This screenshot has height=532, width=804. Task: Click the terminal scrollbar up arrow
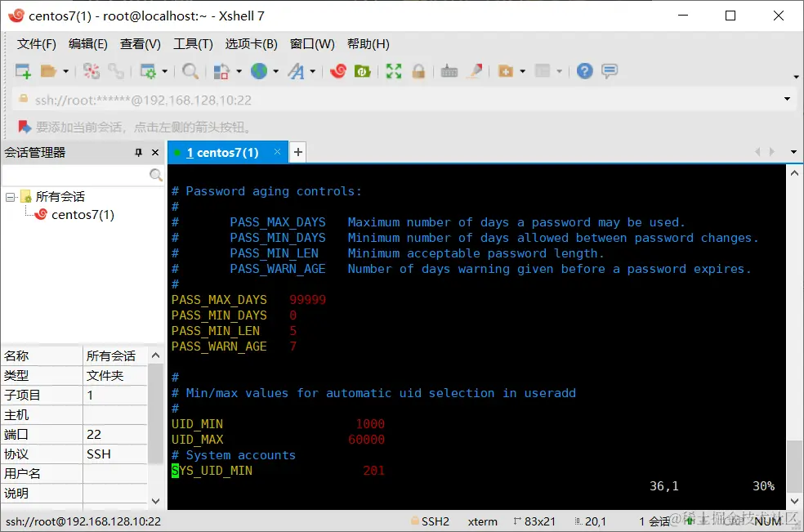click(794, 173)
